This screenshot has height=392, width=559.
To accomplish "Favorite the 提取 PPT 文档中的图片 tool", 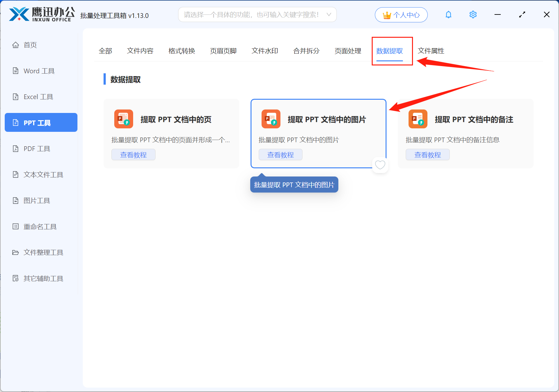I will pos(380,165).
